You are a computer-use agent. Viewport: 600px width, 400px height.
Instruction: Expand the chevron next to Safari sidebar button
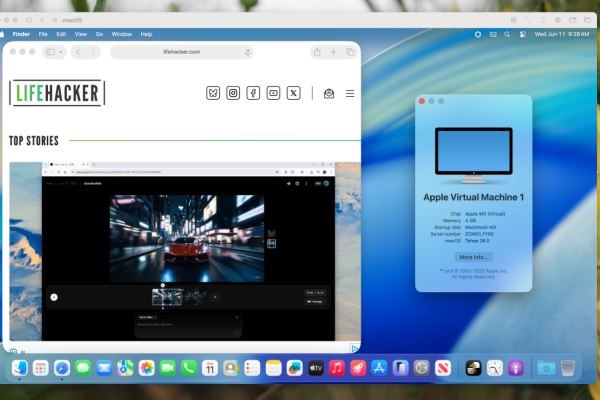tap(60, 52)
